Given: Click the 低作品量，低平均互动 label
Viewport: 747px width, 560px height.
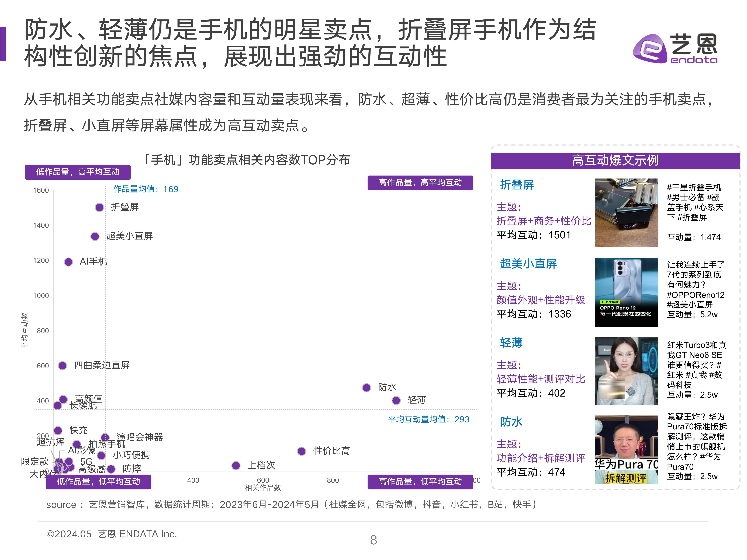Looking at the screenshot, I should (x=98, y=482).
